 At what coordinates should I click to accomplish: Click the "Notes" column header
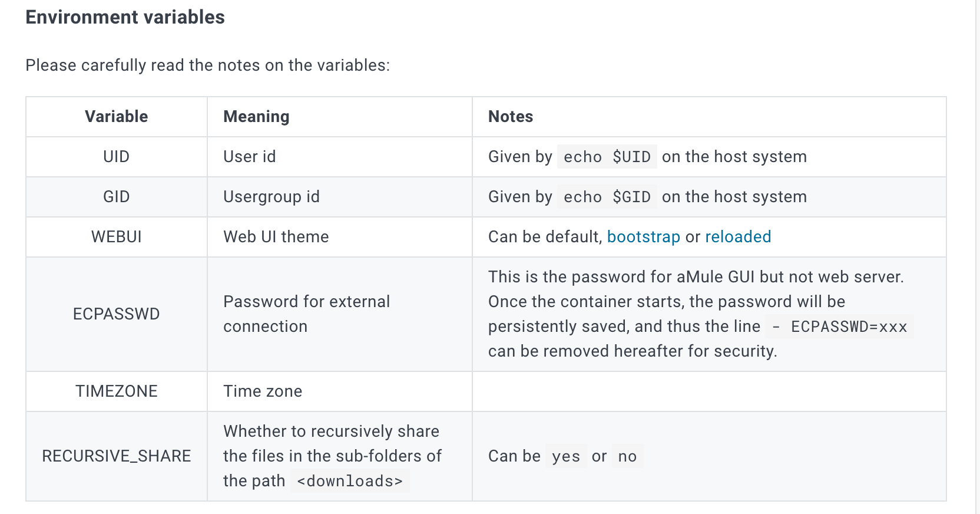pyautogui.click(x=511, y=117)
